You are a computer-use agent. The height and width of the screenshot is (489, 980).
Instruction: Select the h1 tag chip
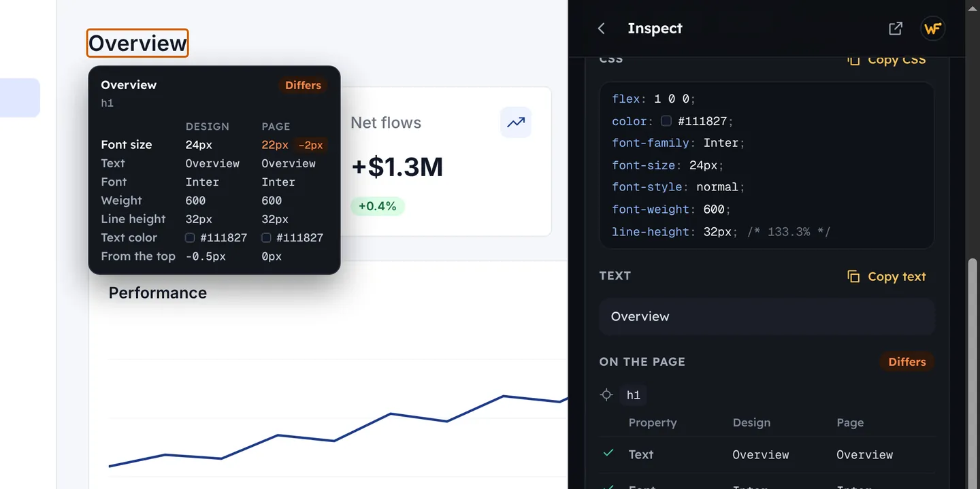pos(633,394)
